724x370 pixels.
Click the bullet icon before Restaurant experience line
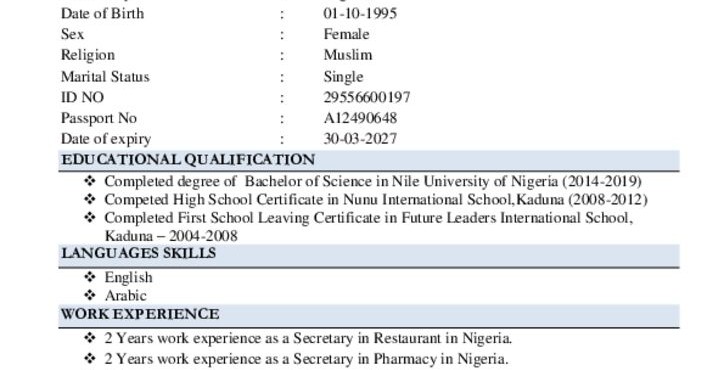tap(90, 338)
